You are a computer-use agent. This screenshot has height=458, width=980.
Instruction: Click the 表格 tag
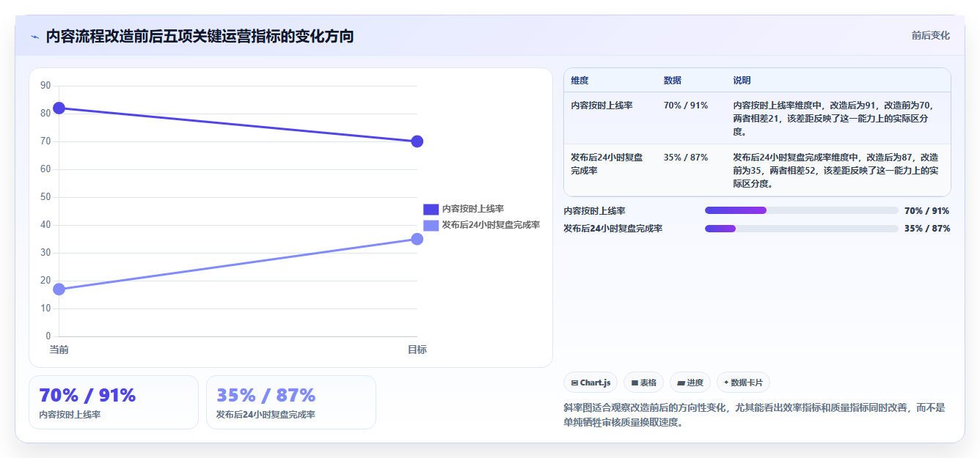(643, 383)
